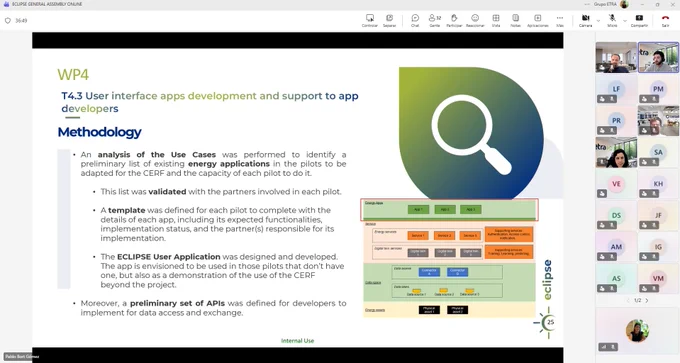Screen dimensions: 680x363
Task: Click the WP4 title on the slide
Action: (73, 75)
